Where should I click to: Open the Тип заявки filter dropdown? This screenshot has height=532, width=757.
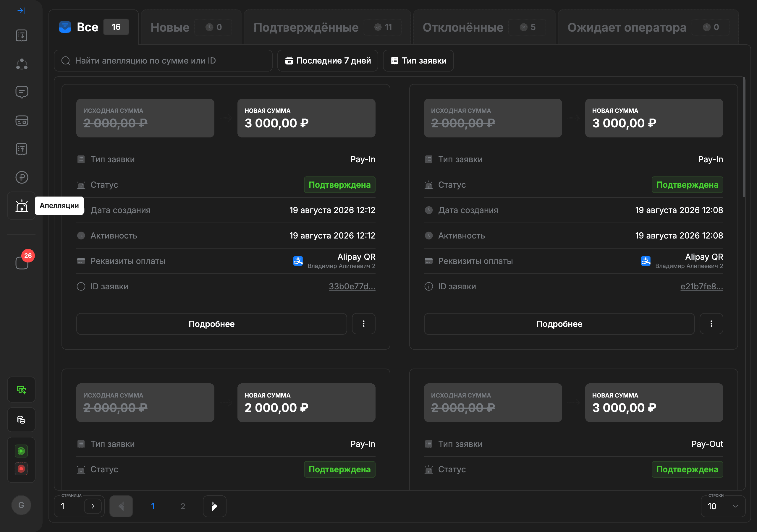(418, 61)
